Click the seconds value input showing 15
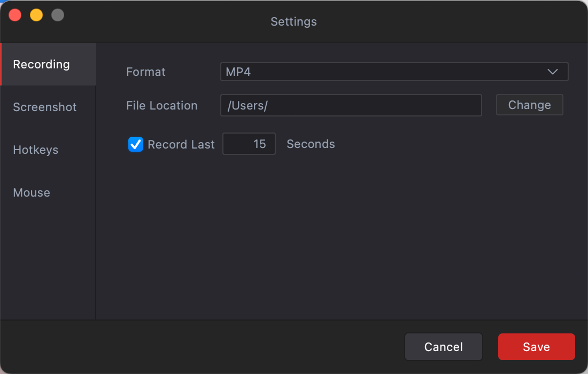The height and width of the screenshot is (374, 588). click(249, 144)
